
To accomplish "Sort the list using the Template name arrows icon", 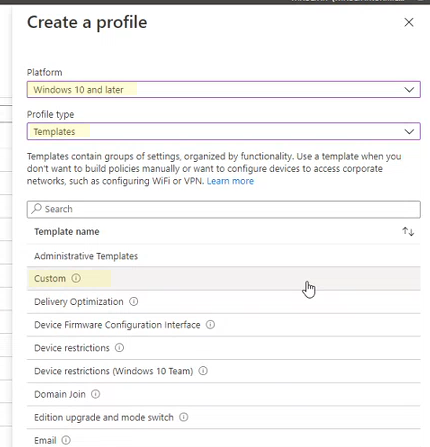I will (x=408, y=231).
